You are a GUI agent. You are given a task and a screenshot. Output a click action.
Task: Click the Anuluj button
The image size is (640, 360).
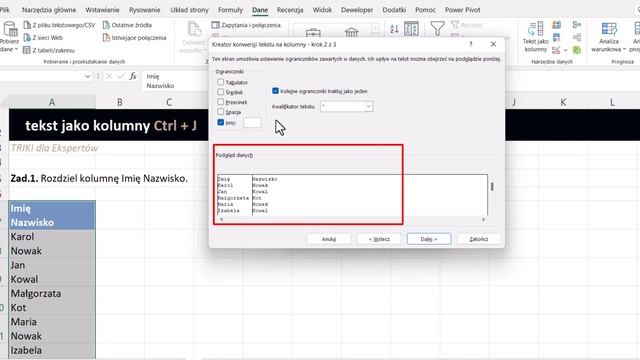click(329, 239)
